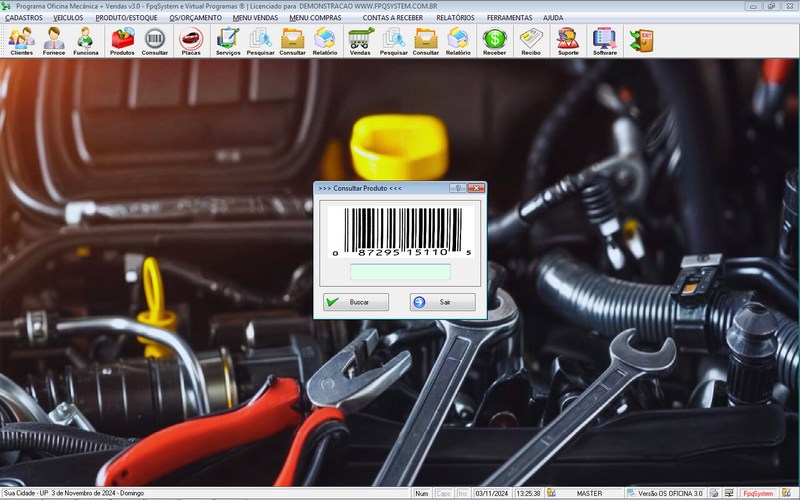Click the barcode Consultar icon beside Produtos

[x=155, y=41]
